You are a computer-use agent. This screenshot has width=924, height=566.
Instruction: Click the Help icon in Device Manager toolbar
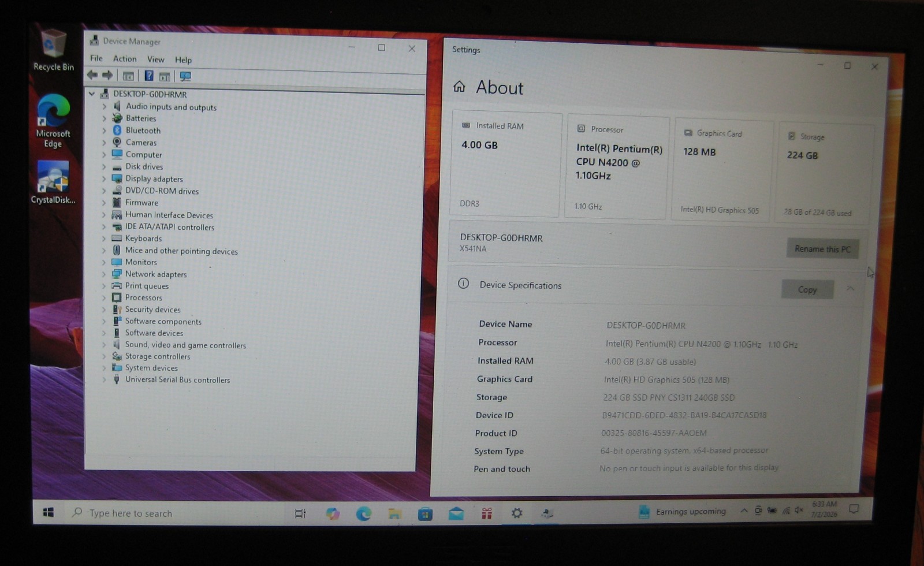(148, 76)
